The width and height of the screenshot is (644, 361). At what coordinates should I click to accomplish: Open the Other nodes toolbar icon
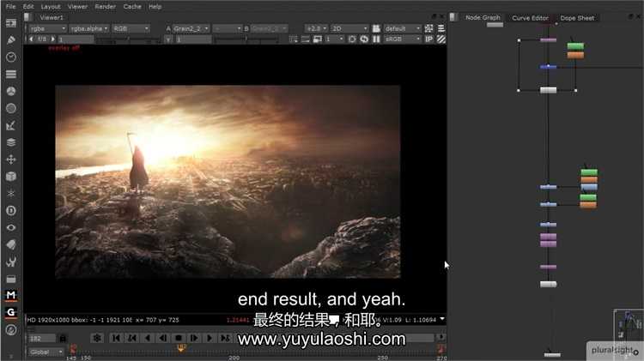pos(11,279)
